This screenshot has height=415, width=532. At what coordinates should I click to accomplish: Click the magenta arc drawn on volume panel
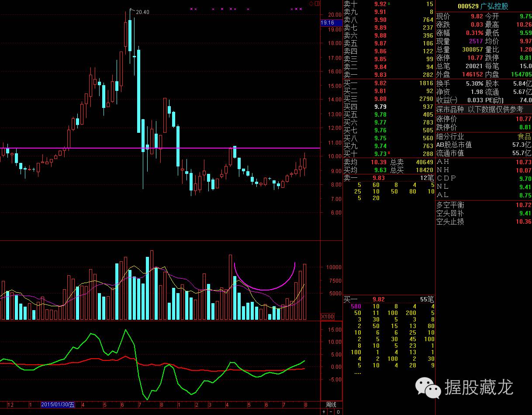point(265,289)
